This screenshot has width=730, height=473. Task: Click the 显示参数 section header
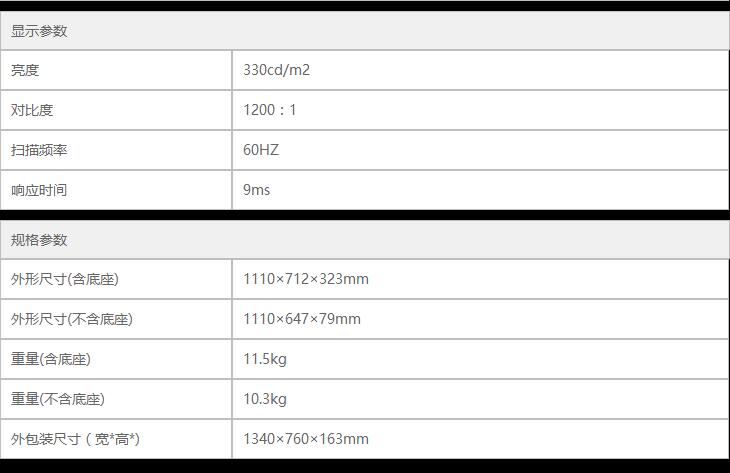point(40,31)
